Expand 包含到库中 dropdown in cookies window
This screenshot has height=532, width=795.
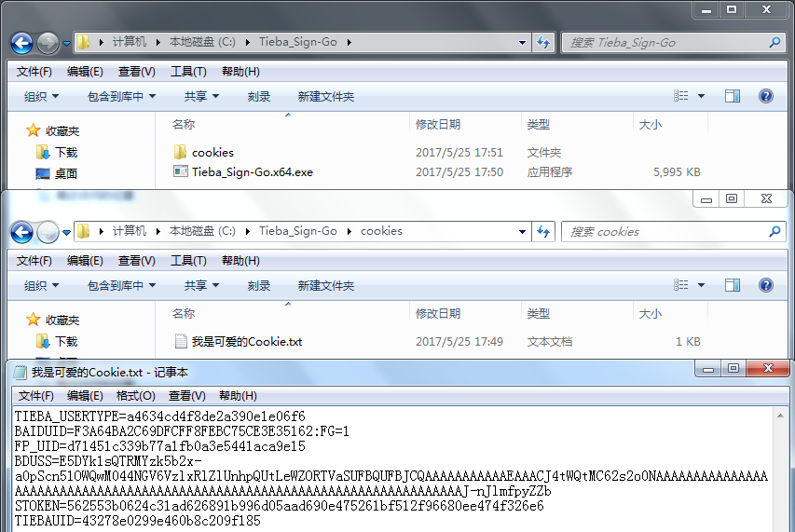(121, 286)
